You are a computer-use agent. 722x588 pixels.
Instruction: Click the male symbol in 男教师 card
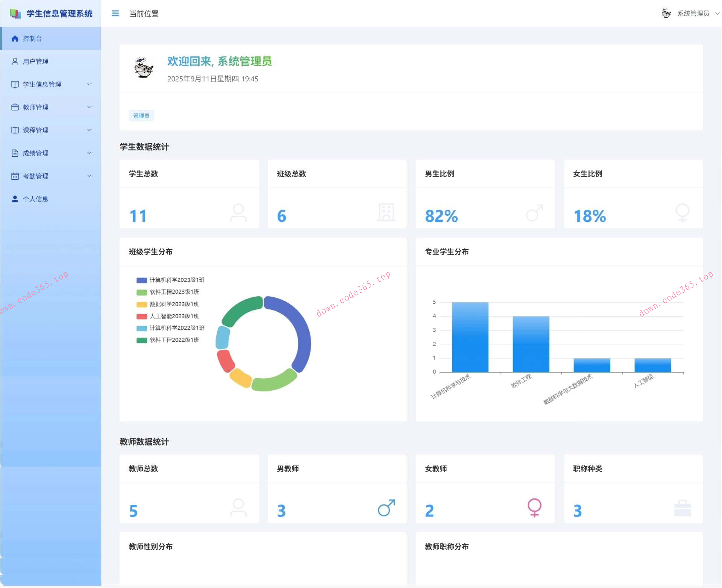(386, 508)
